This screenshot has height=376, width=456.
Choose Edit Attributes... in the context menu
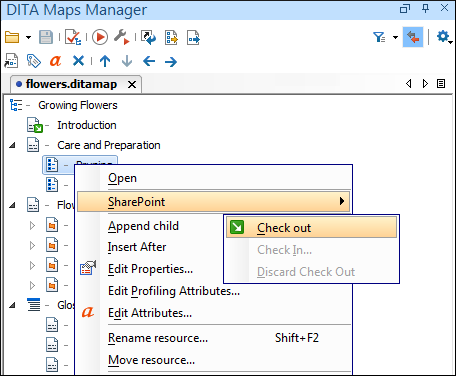214,313
